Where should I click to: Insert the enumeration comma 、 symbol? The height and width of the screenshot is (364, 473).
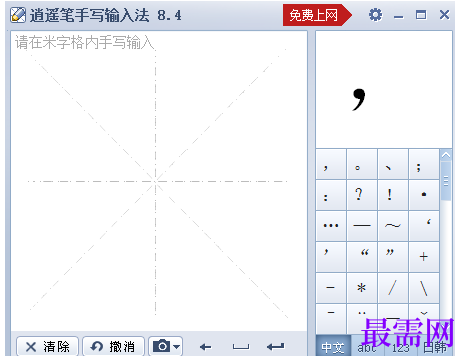pos(393,164)
